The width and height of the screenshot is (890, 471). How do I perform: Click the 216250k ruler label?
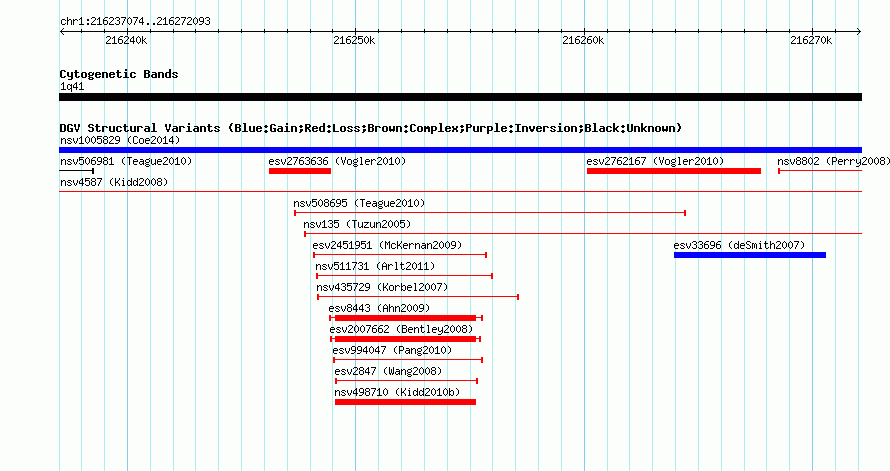point(354,40)
